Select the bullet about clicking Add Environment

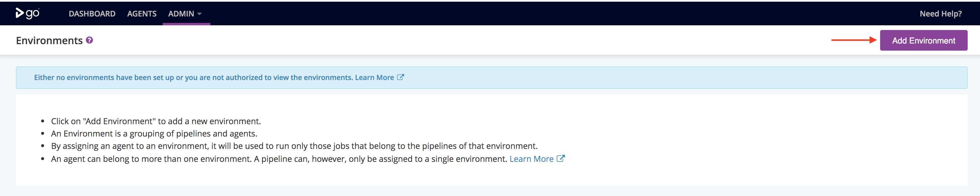point(156,121)
